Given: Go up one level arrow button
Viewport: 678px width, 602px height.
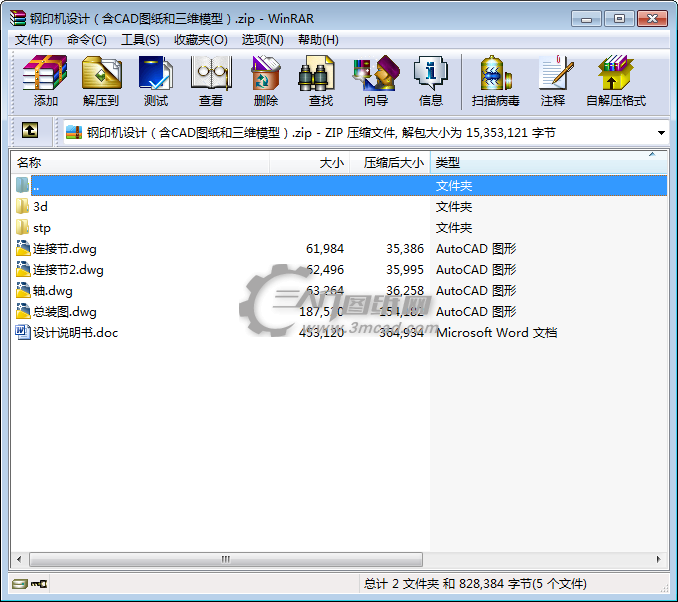Looking at the screenshot, I should pos(30,130).
